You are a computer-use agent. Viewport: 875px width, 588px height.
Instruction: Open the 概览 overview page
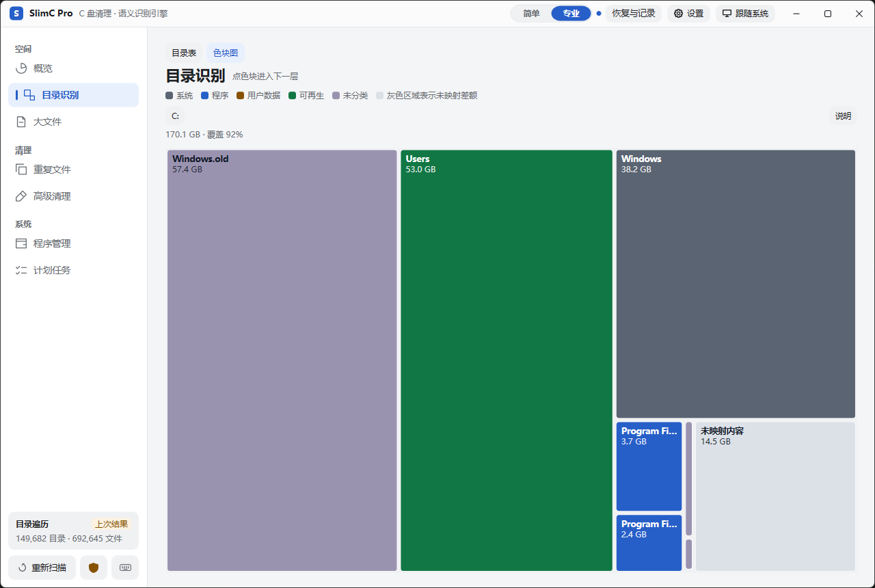pos(73,68)
